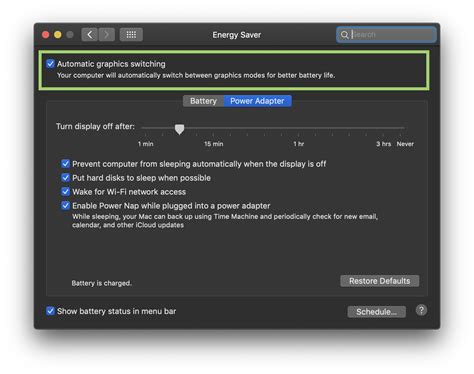
Task: Disable Power Nap while plugged in
Action: (x=65, y=206)
